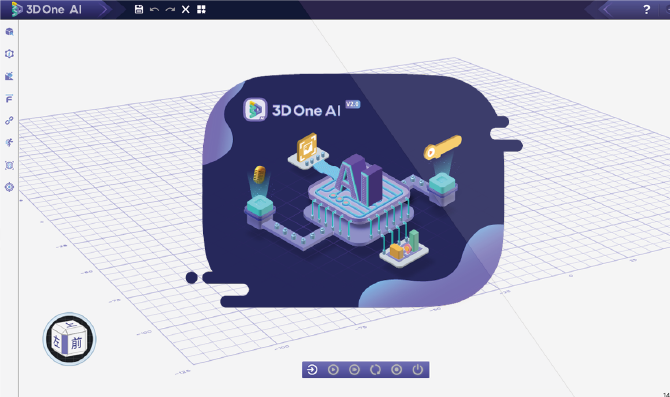
Task: Click the X delete icon in top toolbar
Action: point(185,9)
